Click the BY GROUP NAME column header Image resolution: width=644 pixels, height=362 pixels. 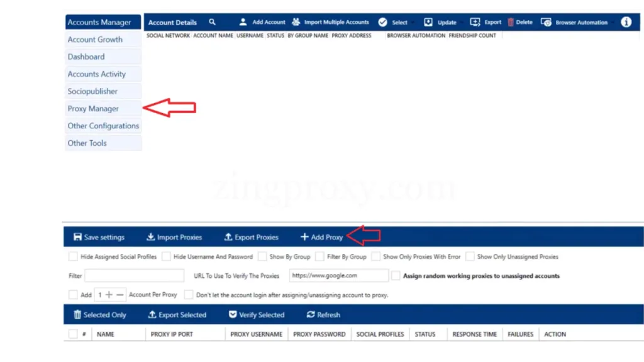308,35
